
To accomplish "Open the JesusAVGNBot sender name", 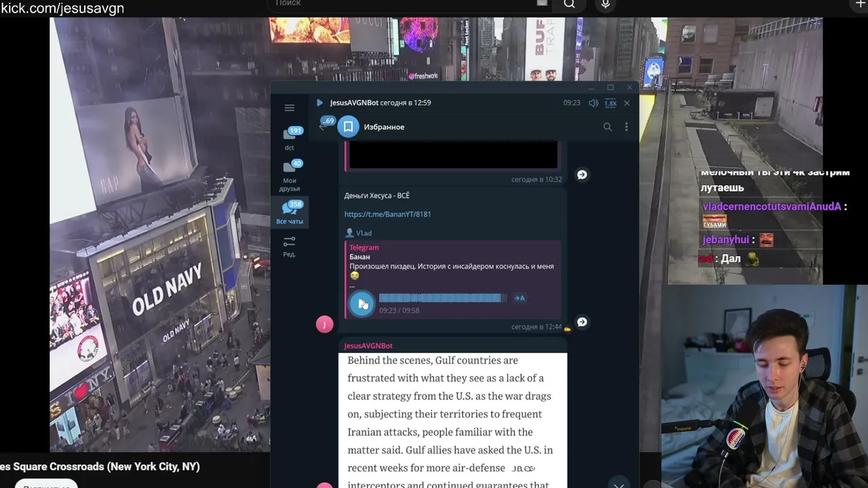I will tap(368, 346).
